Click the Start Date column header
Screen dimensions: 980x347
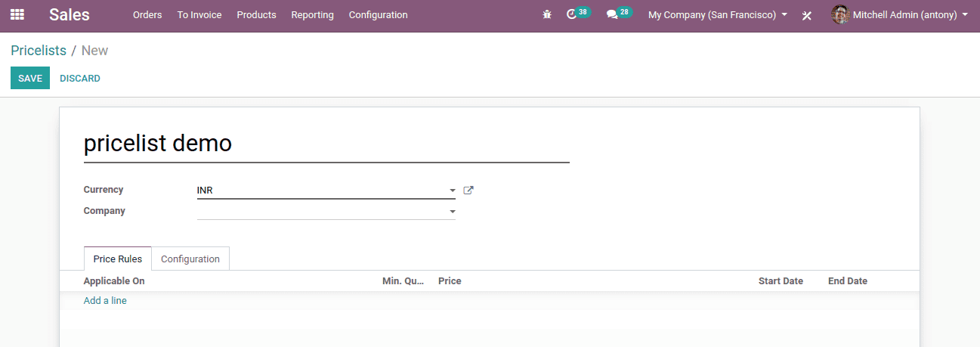pyautogui.click(x=781, y=280)
